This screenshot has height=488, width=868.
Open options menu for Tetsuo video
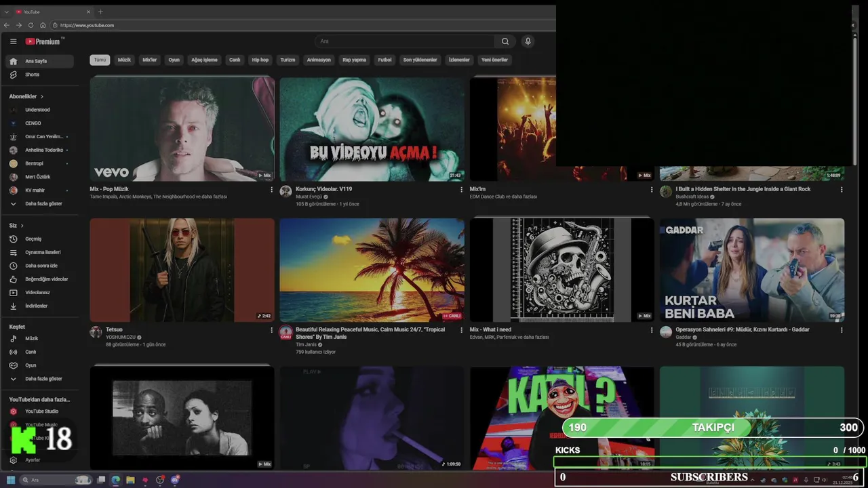[272, 330]
